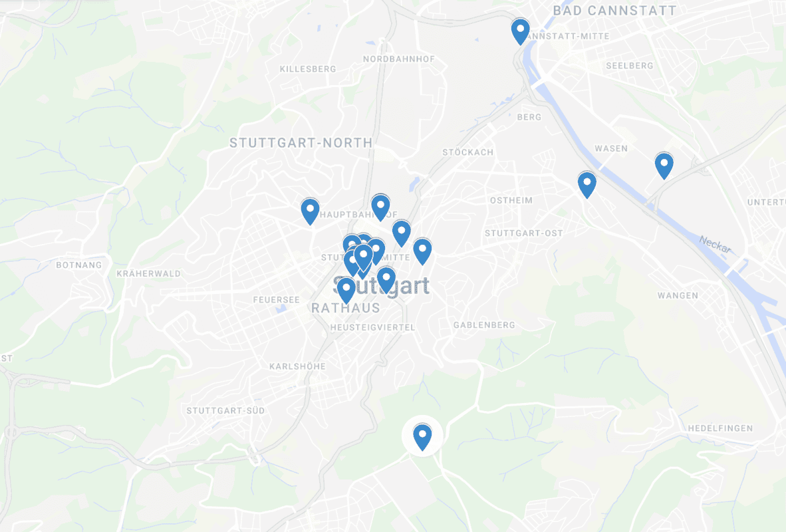Screen dimensions: 786x532
Task: Select the Stuttgart-Süd label
Action: pos(225,411)
